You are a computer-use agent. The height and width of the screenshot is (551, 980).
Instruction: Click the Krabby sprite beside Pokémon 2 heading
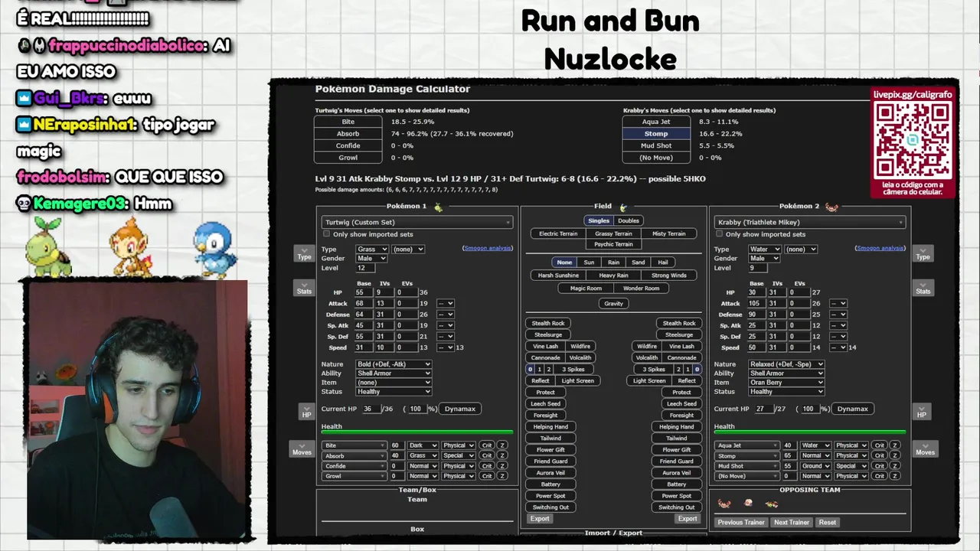[831, 207]
